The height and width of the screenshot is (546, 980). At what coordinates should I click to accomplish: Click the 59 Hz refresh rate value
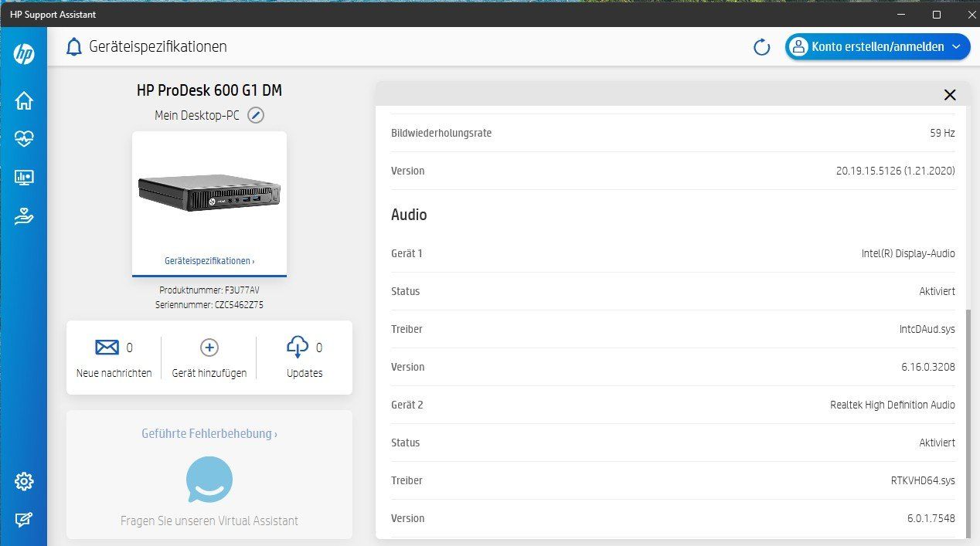pyautogui.click(x=943, y=133)
